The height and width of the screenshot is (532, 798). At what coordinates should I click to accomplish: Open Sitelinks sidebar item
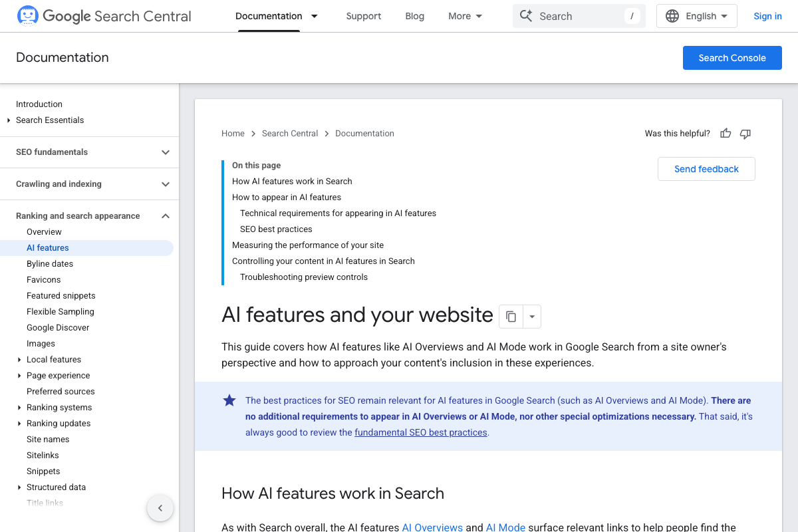43,456
